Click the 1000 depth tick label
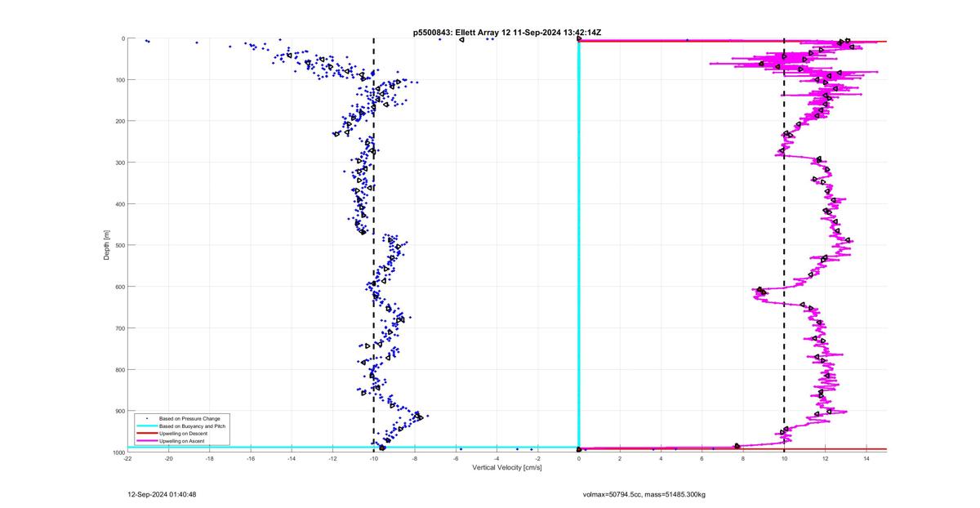 click(x=118, y=452)
